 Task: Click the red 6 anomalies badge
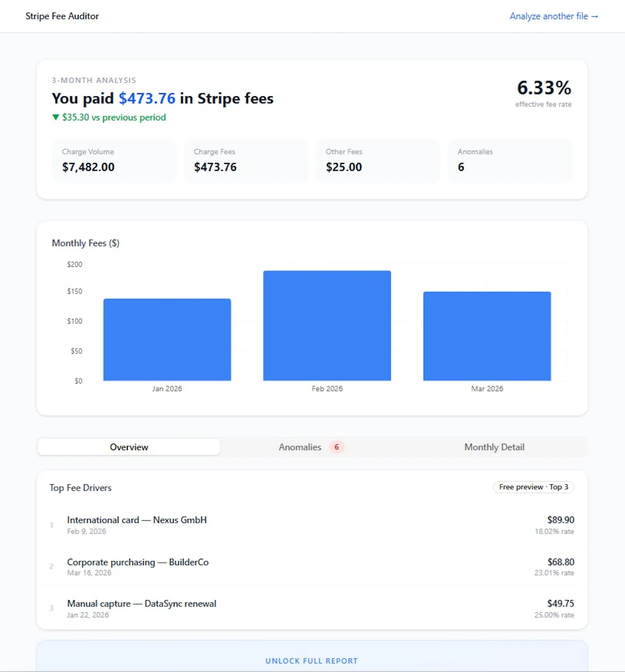pos(336,447)
